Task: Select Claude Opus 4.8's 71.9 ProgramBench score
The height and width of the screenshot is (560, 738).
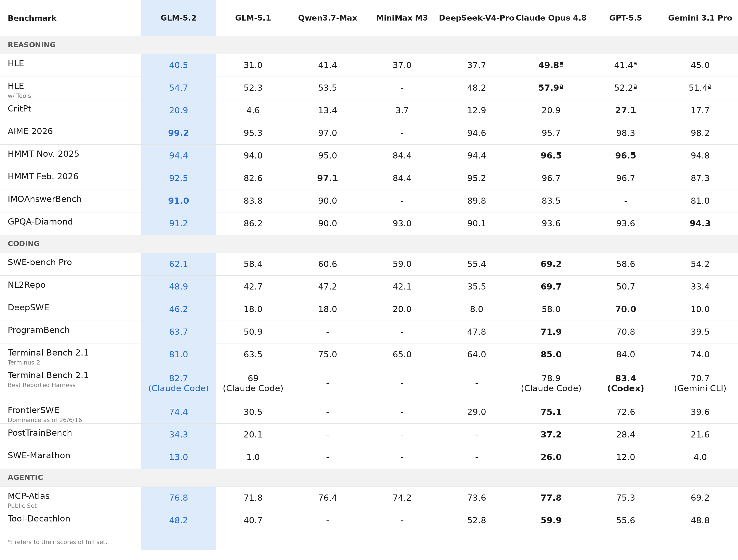Action: [551, 332]
